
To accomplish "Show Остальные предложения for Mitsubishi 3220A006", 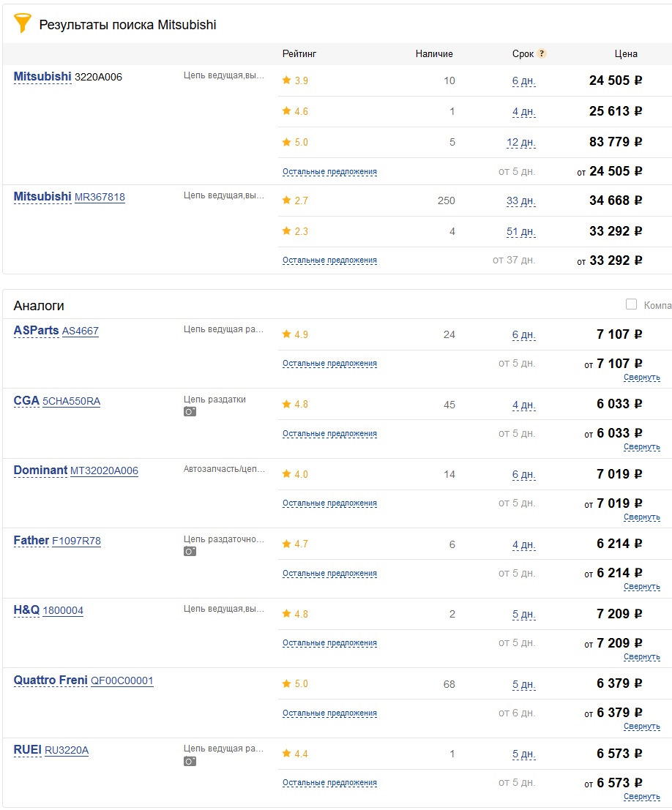I will click(x=329, y=172).
